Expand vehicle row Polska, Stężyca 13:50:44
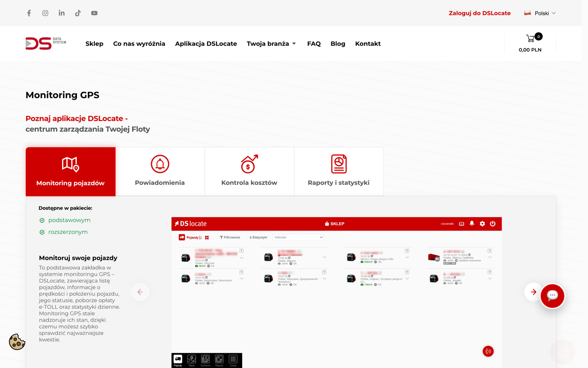This screenshot has height=368, width=588. (x=324, y=257)
